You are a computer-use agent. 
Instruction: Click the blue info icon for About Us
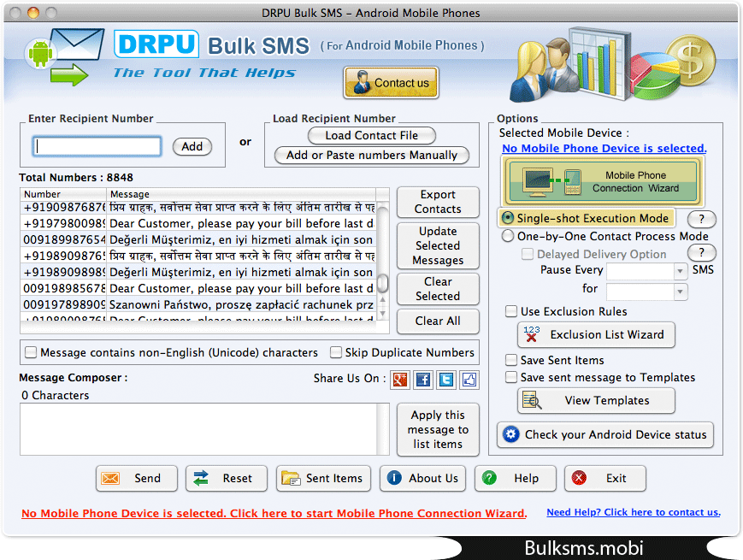pos(394,478)
